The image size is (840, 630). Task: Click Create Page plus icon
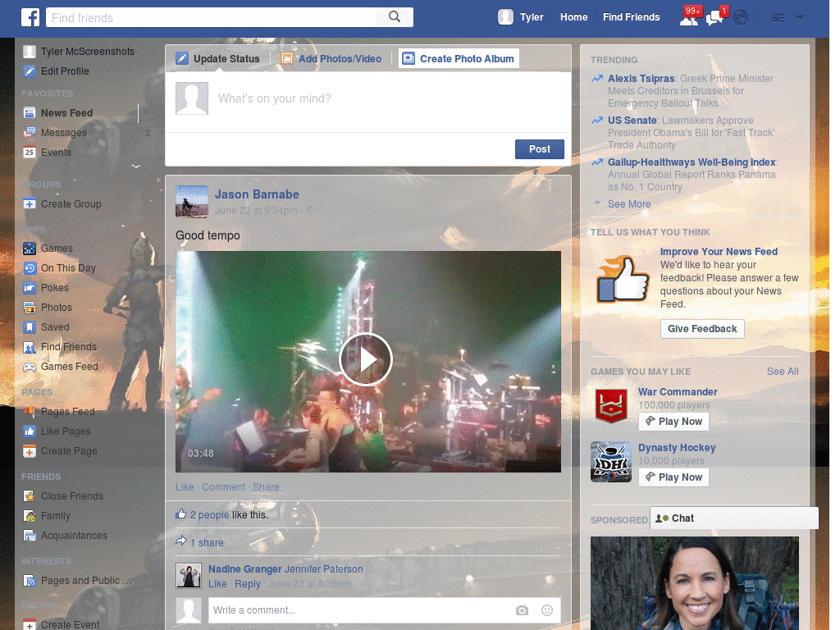(x=30, y=451)
